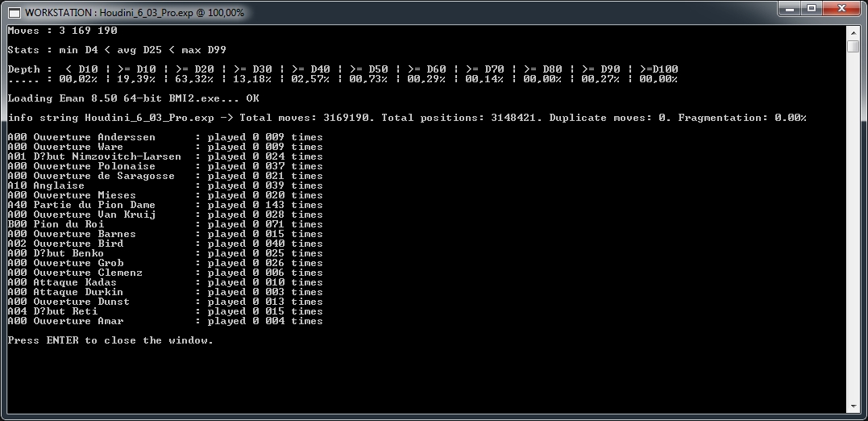Screen dimensions: 868x421
Task: Minimize the WORKSTATION console window
Action: tap(789, 8)
